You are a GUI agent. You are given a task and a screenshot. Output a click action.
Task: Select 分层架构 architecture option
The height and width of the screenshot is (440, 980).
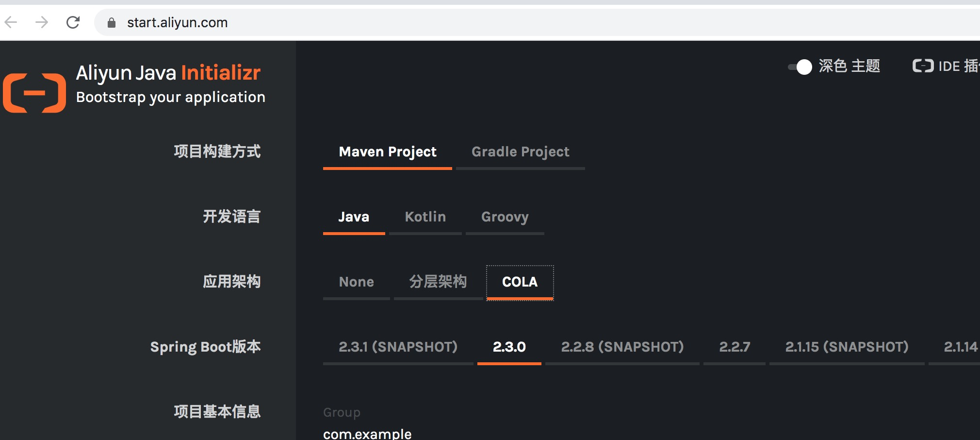pyautogui.click(x=438, y=283)
